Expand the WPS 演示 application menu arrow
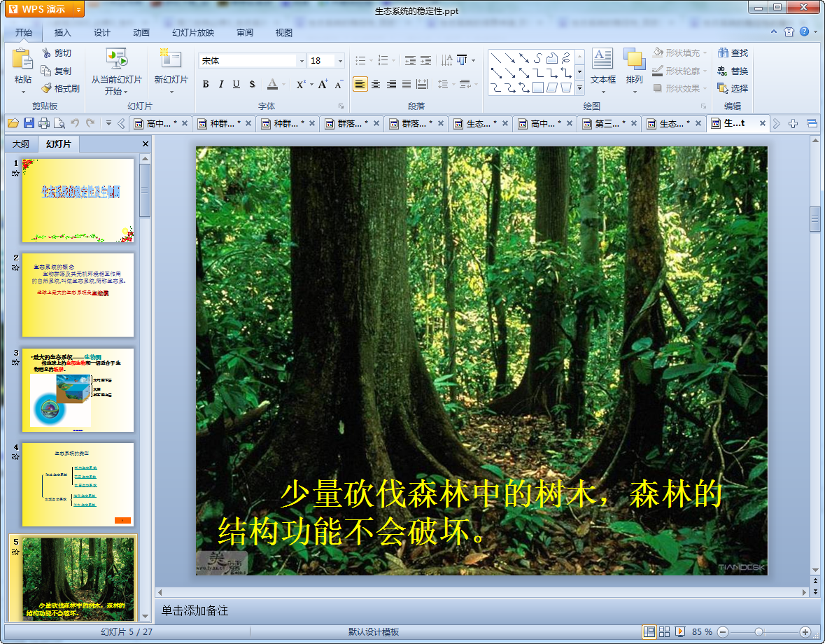Screen dimensions: 825x644 click(x=78, y=10)
